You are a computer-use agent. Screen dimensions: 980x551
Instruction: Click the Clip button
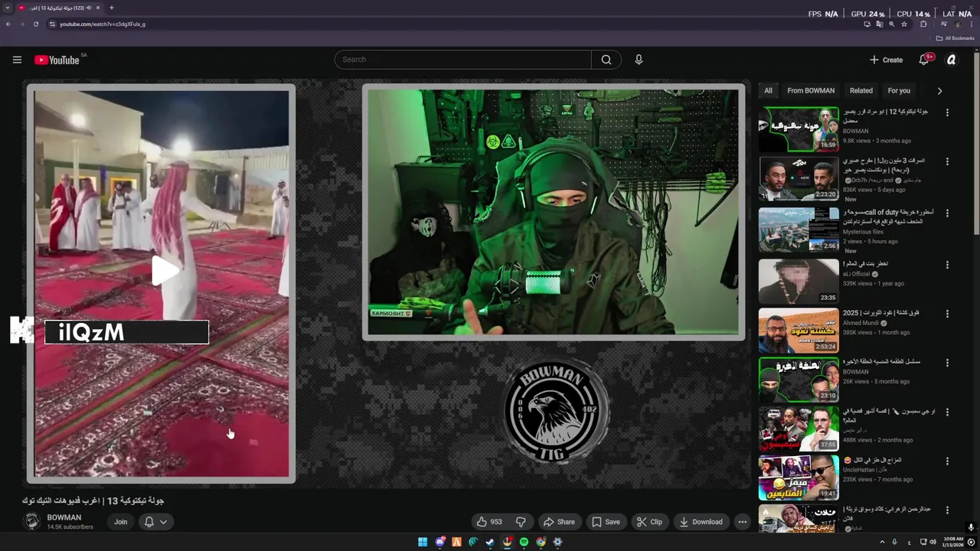pos(649,522)
